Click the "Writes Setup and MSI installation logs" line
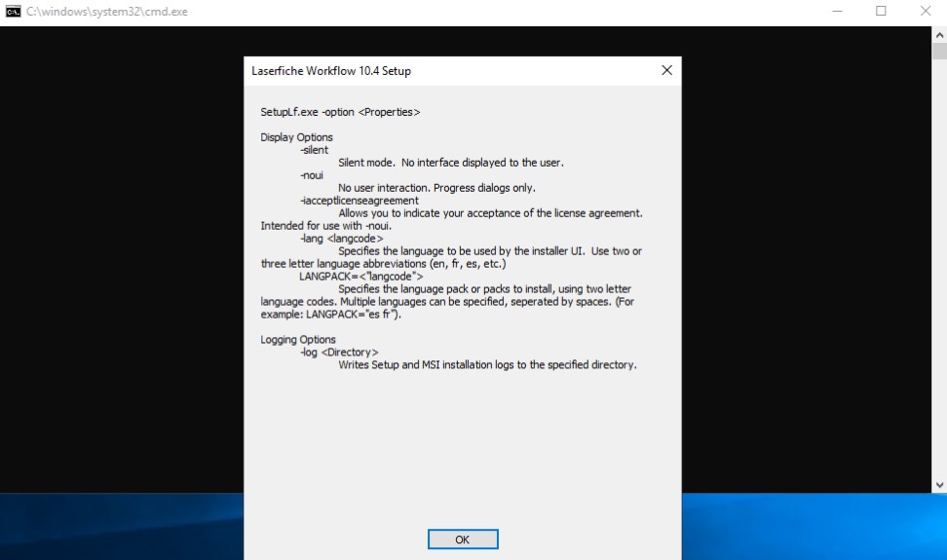The height and width of the screenshot is (560, 947). [x=487, y=365]
